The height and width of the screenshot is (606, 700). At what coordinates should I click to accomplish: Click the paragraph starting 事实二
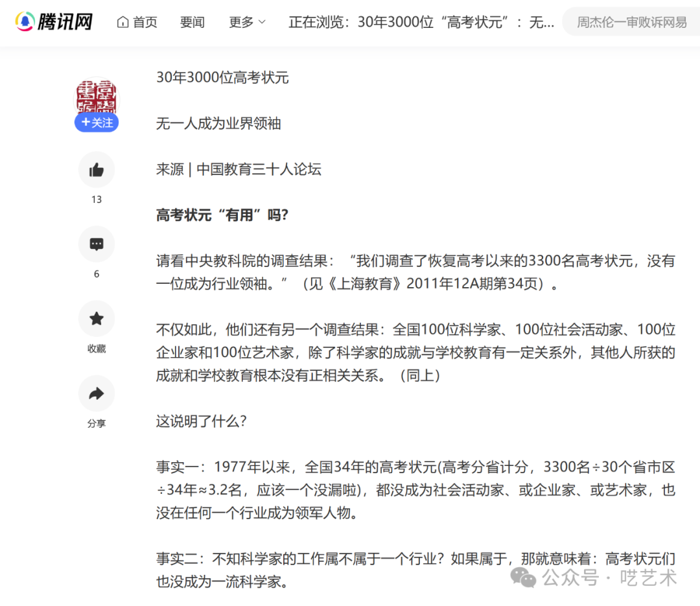[x=415, y=570]
